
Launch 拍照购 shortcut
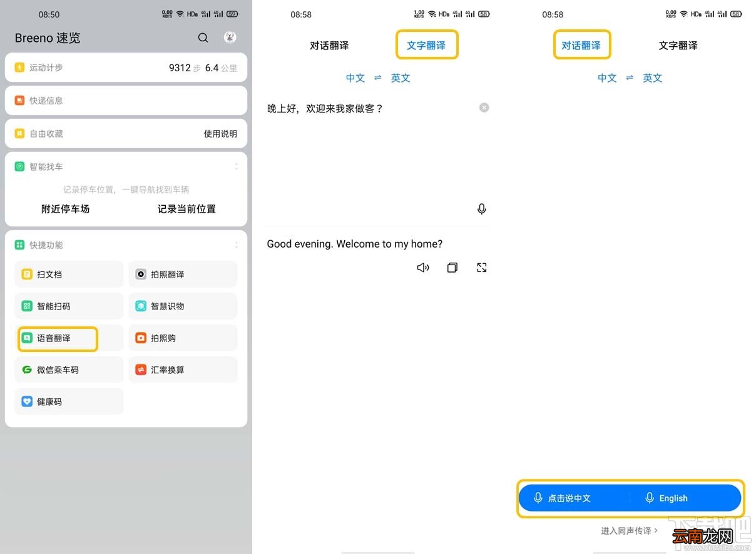(183, 338)
